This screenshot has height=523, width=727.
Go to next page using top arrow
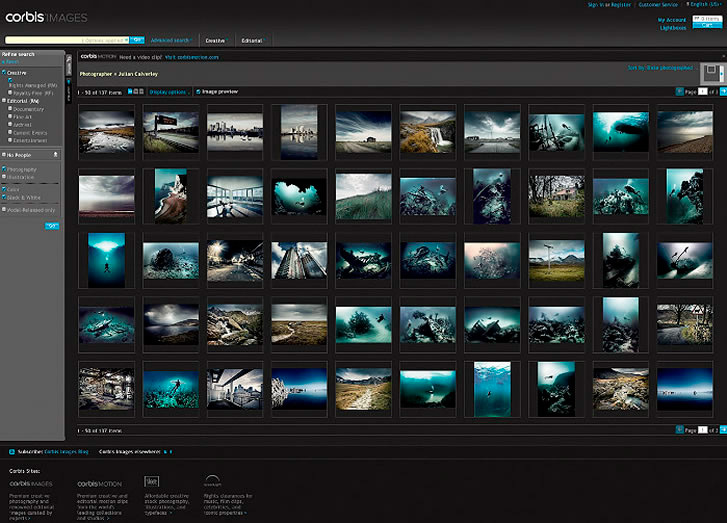tap(723, 91)
